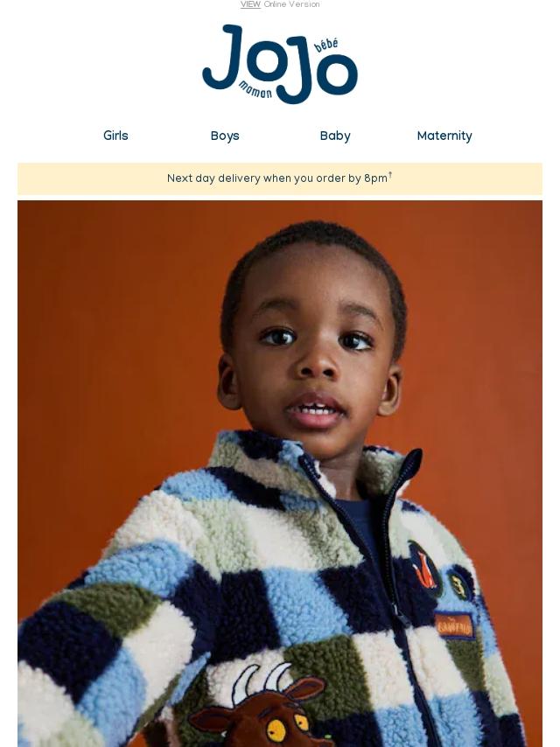560x747 pixels.
Task: Click the orange Gruffalo label patch
Action: [x=454, y=626]
